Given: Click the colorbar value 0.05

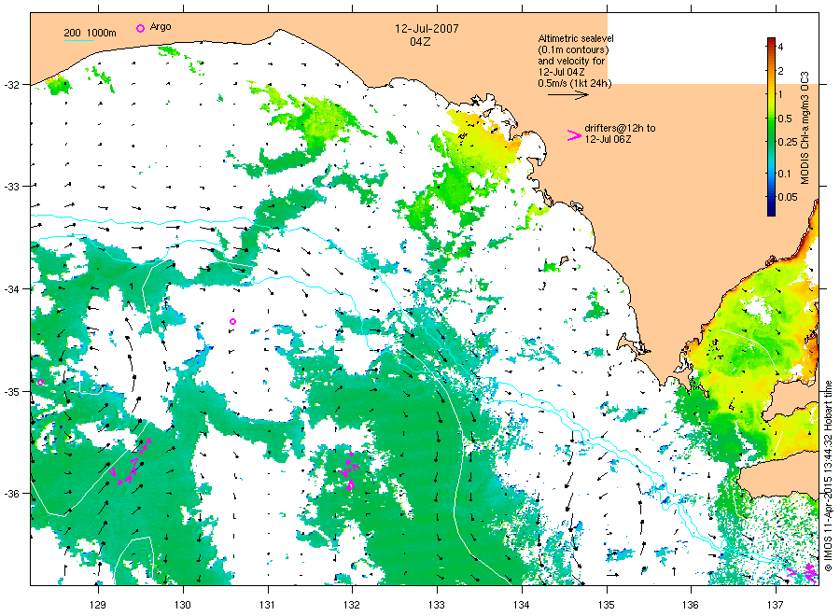Looking at the screenshot, I should click(x=788, y=197).
